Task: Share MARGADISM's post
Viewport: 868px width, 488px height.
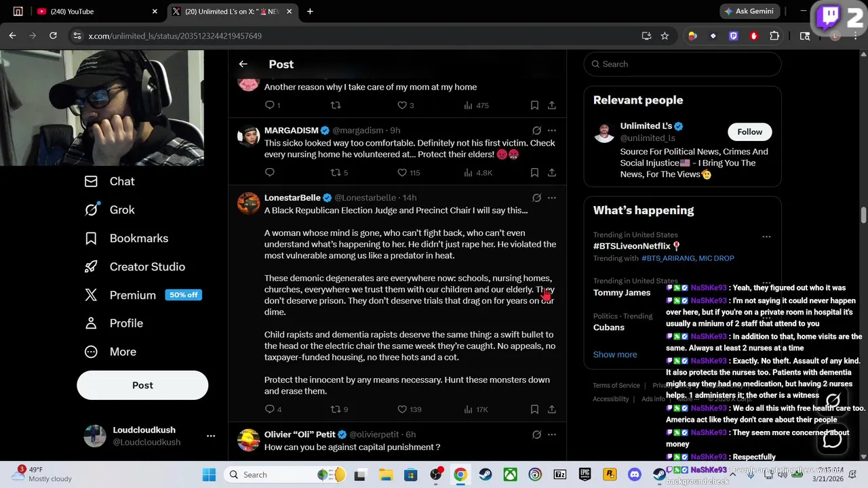Action: 552,172
